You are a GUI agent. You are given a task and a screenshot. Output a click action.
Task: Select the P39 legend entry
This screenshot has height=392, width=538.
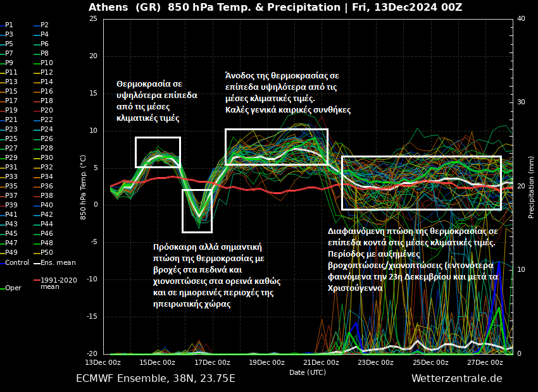9,205
